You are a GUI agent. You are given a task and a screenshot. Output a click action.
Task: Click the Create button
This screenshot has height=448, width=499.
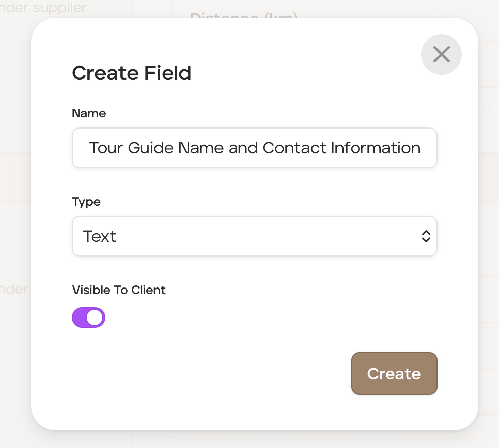click(394, 373)
